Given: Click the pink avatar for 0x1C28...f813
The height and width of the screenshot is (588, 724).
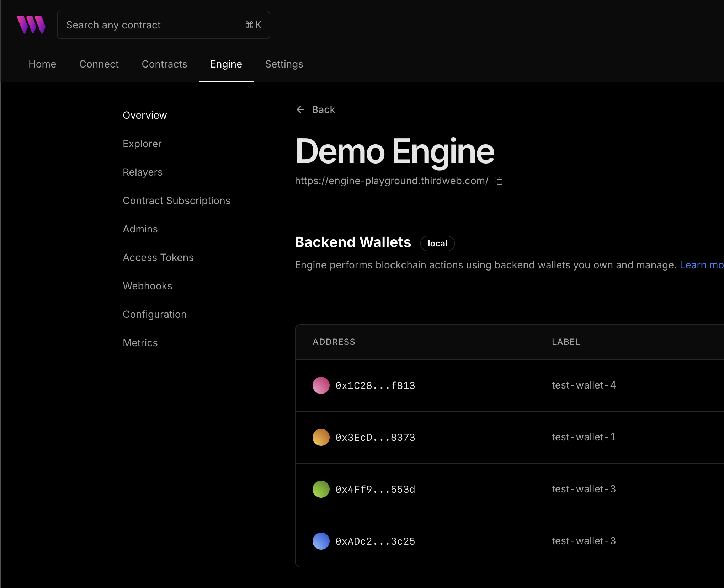Looking at the screenshot, I should (321, 385).
